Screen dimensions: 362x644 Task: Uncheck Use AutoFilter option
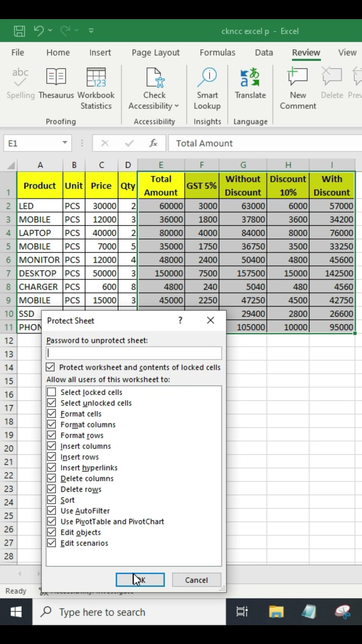click(52, 511)
